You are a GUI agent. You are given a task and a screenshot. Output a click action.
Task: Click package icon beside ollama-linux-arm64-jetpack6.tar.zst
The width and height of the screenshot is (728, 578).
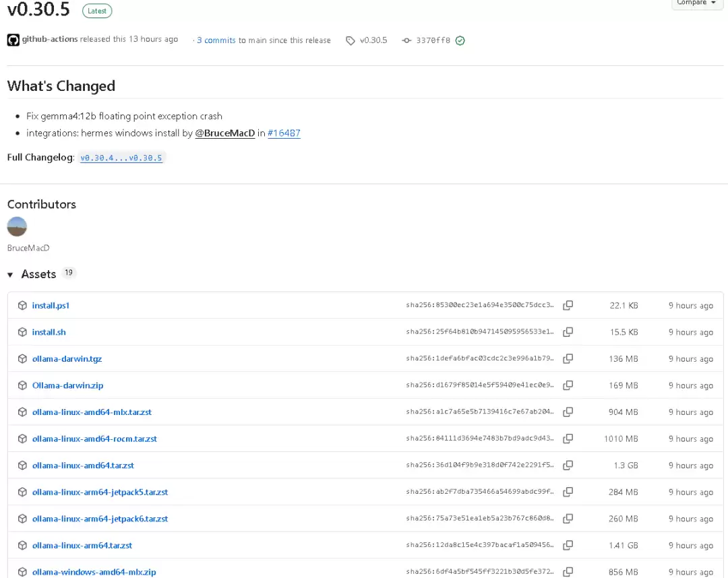coord(22,519)
